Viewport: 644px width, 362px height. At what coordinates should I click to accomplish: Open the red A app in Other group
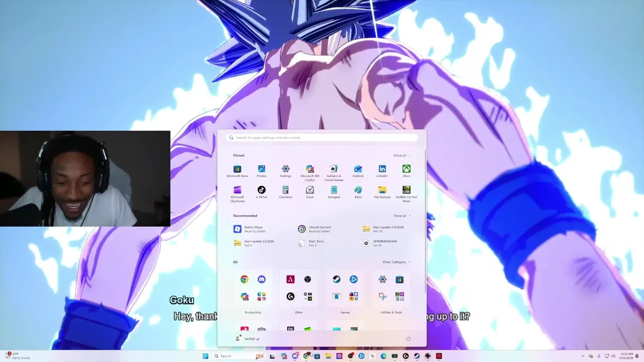290,279
